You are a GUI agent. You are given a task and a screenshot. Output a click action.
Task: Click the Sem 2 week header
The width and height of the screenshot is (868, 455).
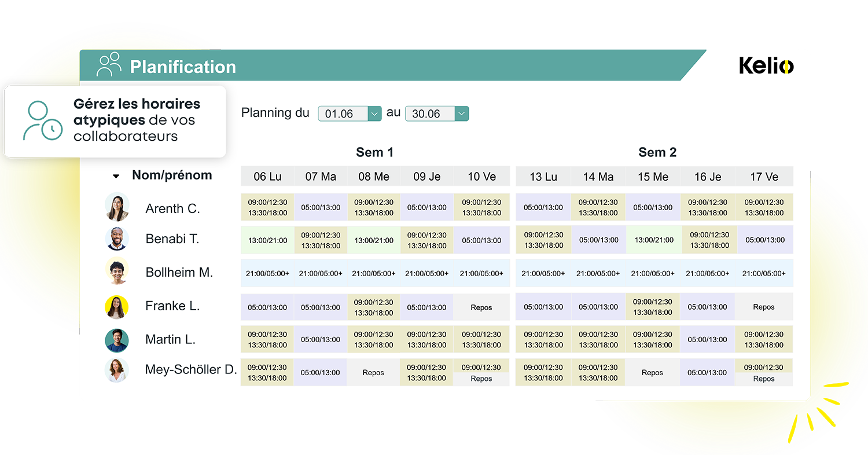657,152
